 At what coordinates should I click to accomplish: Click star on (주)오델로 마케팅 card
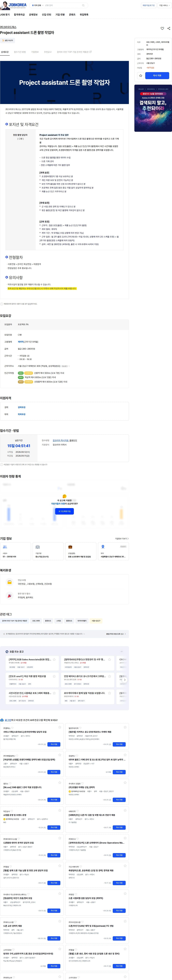[125, 783]
